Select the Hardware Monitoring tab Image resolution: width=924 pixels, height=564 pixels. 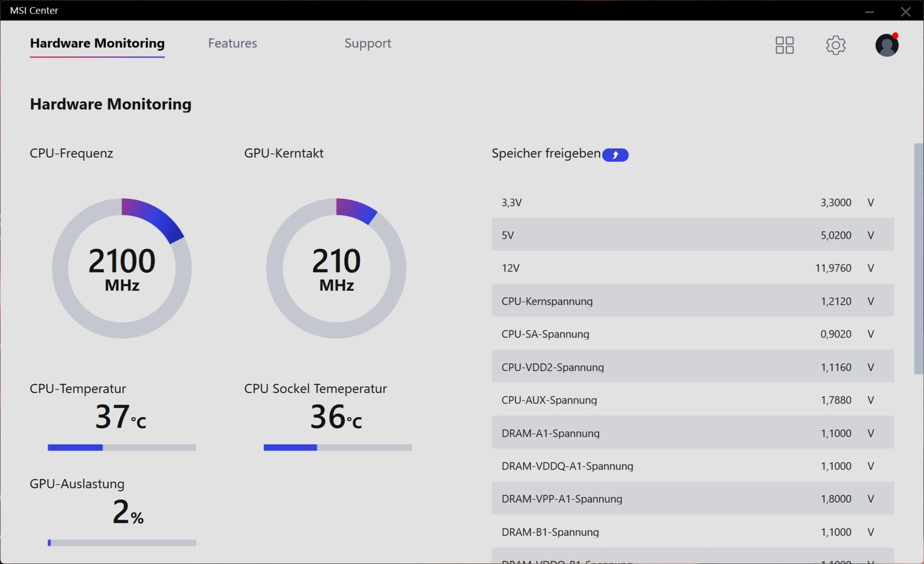click(97, 43)
